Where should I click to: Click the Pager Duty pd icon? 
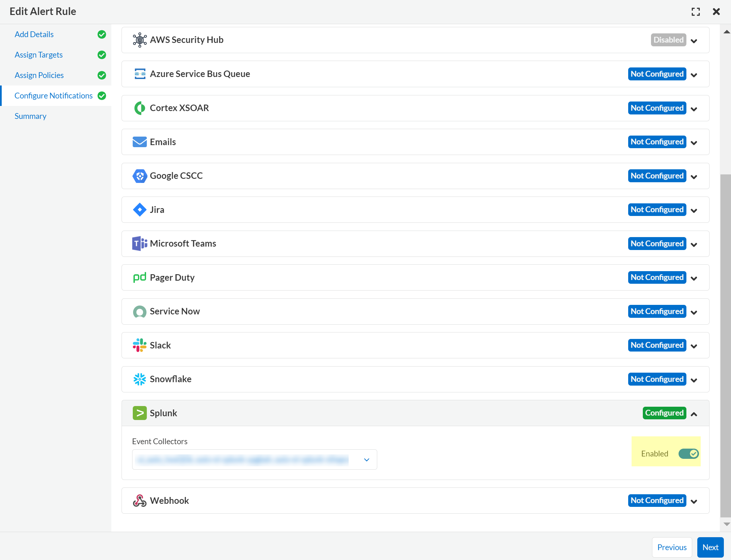coord(140,277)
